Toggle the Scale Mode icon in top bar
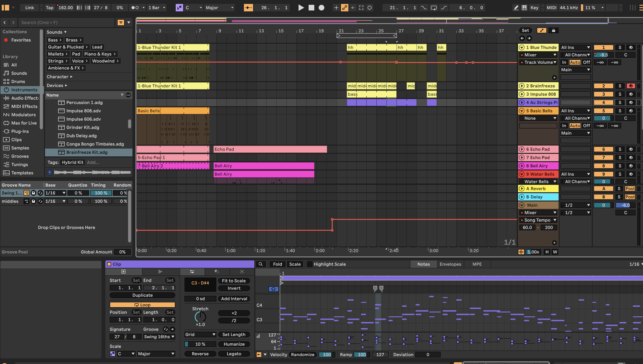This screenshot has height=364, width=643. tap(179, 8)
